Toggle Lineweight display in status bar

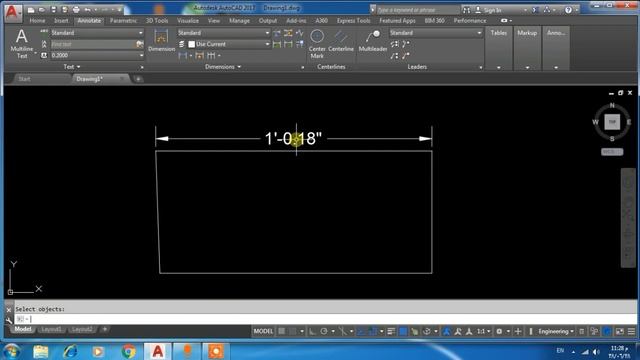coord(391,331)
